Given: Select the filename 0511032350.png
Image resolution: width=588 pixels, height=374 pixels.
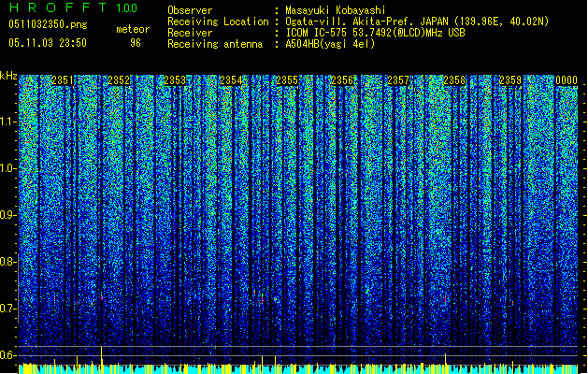Looking at the screenshot, I should (48, 24).
